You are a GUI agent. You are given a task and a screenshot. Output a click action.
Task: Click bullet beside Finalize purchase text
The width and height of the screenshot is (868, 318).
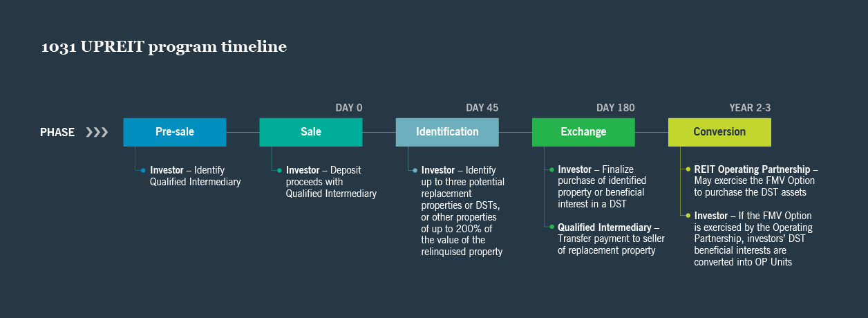pos(551,170)
